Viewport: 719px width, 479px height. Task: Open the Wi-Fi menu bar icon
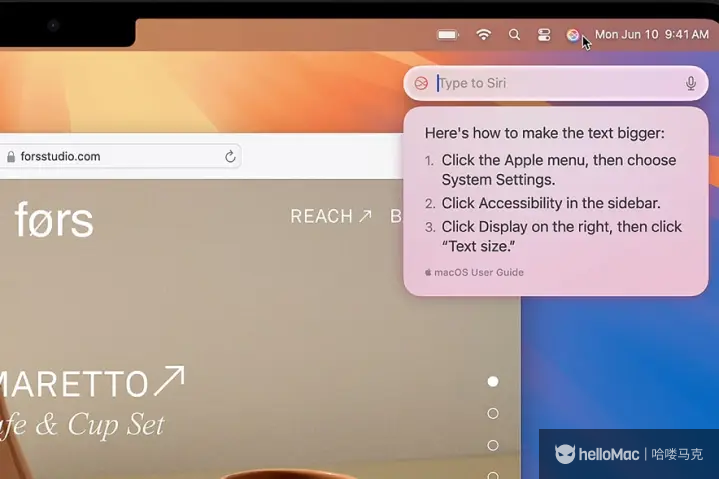click(x=484, y=35)
